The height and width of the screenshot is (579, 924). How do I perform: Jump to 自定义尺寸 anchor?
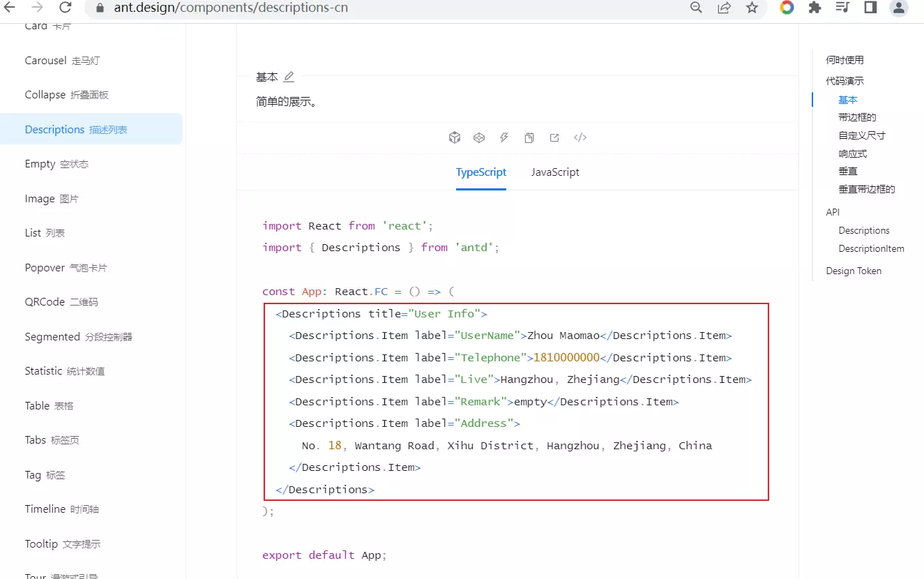pos(862,135)
